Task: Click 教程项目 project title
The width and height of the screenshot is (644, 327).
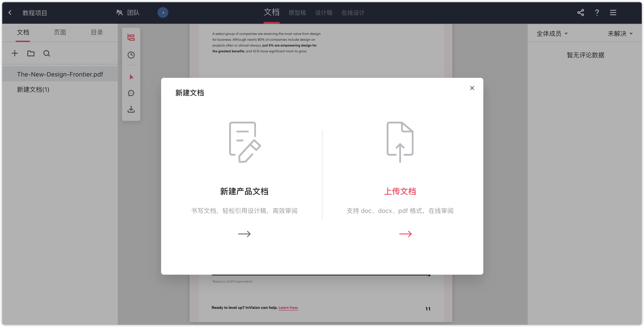Action: [x=35, y=13]
